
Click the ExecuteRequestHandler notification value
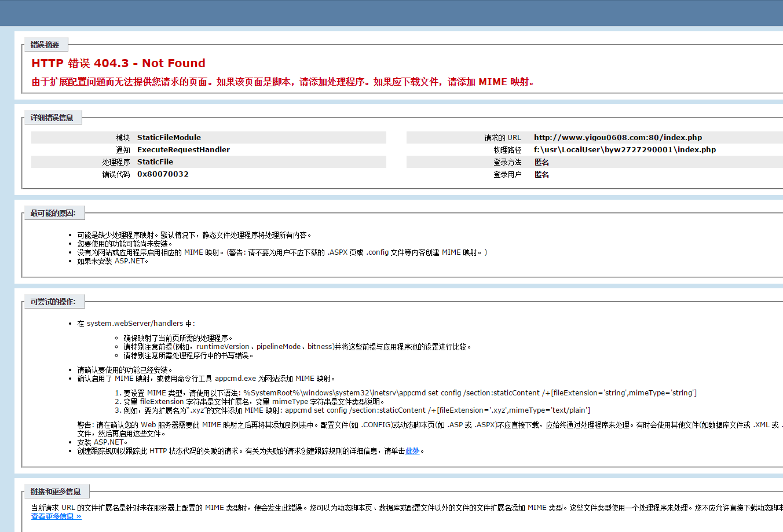[184, 149]
